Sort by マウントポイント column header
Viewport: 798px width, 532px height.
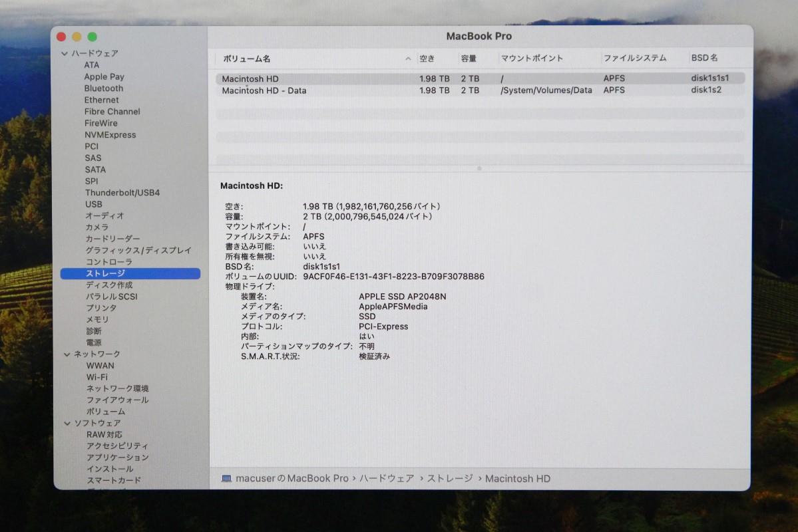[x=532, y=59]
